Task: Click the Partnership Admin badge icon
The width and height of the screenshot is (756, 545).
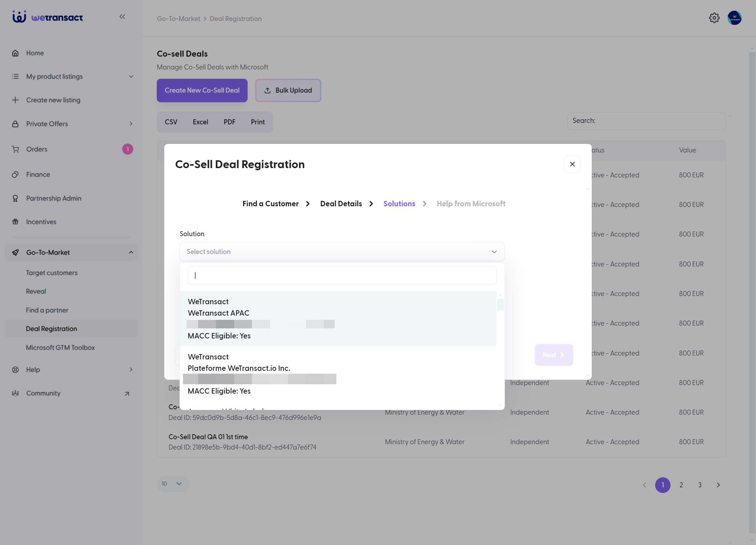Action: coord(15,198)
